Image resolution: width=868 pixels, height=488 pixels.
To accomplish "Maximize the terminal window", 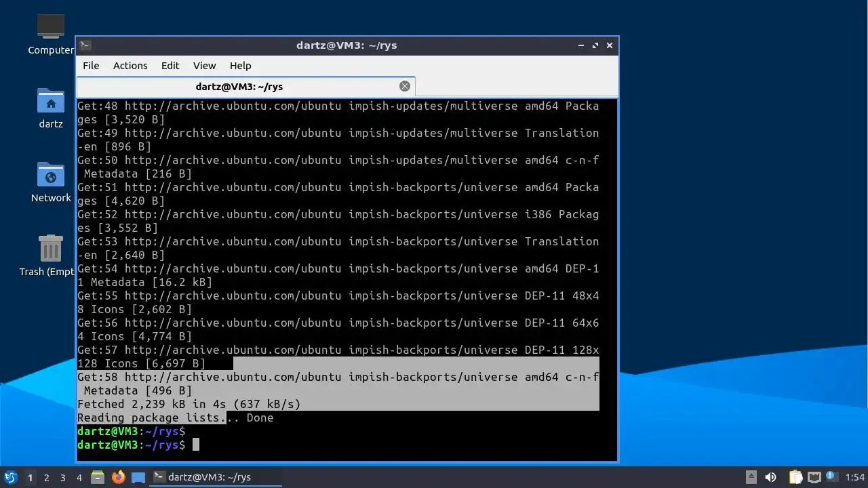I will coord(595,45).
